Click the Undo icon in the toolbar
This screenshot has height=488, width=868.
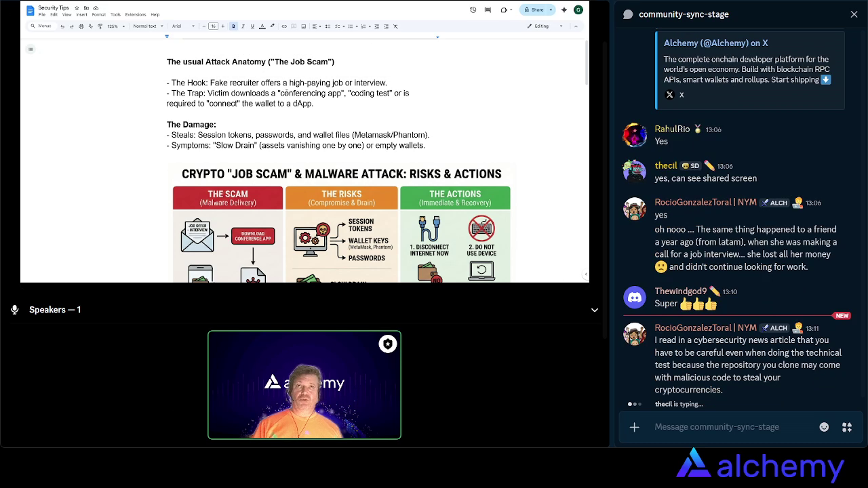pos(62,26)
